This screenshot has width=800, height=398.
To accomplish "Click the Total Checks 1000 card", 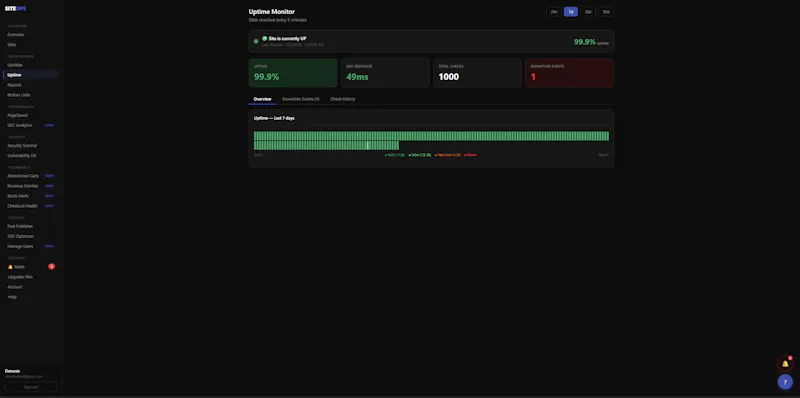I will click(478, 72).
